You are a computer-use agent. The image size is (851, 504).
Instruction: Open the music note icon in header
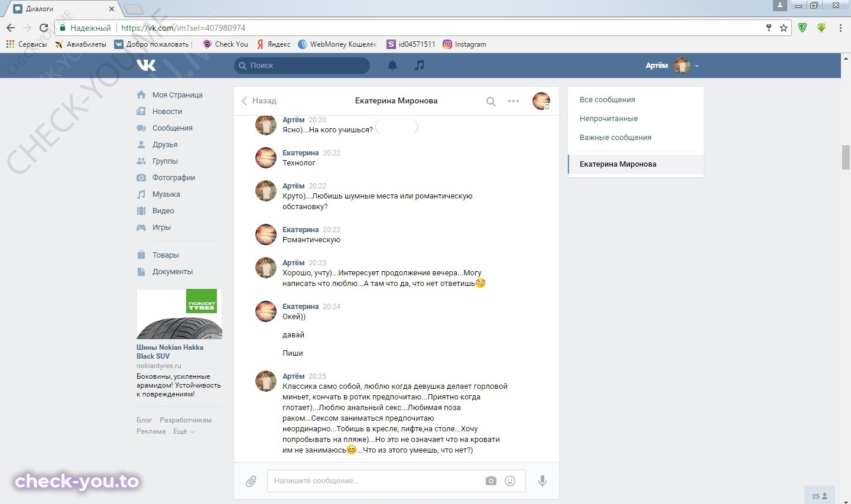pyautogui.click(x=420, y=65)
